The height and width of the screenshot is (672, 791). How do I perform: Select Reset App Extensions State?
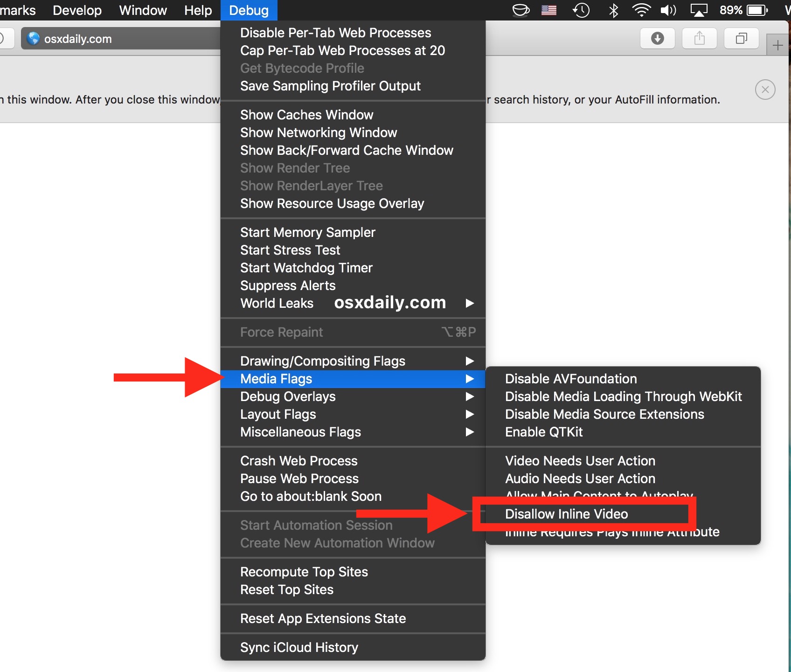[323, 618]
